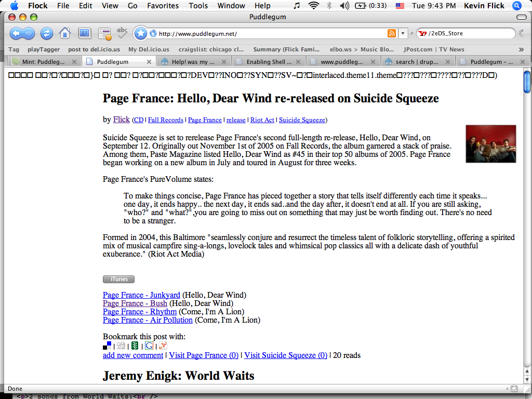Click the blog post toolbar icon
This screenshot has height=399, width=532.
104,32
